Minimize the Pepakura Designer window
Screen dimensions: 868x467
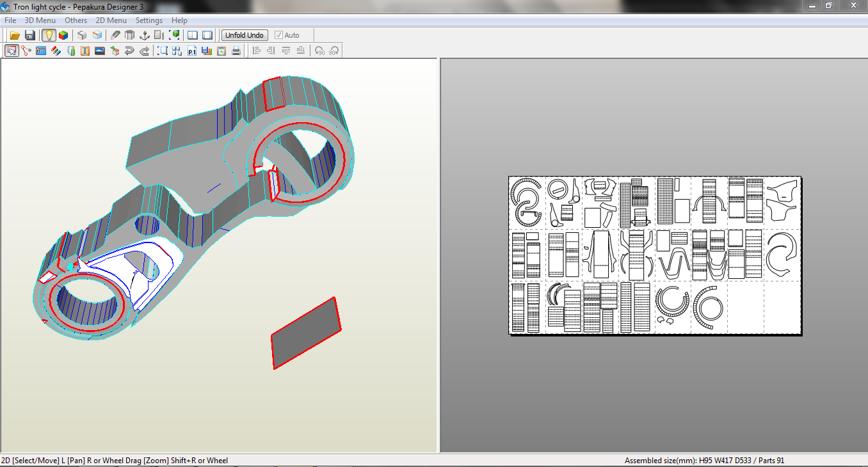click(812, 5)
